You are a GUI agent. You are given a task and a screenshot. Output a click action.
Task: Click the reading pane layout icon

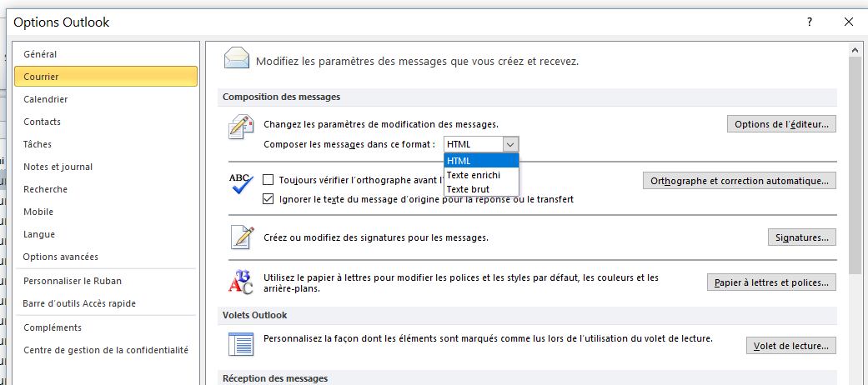click(x=241, y=344)
